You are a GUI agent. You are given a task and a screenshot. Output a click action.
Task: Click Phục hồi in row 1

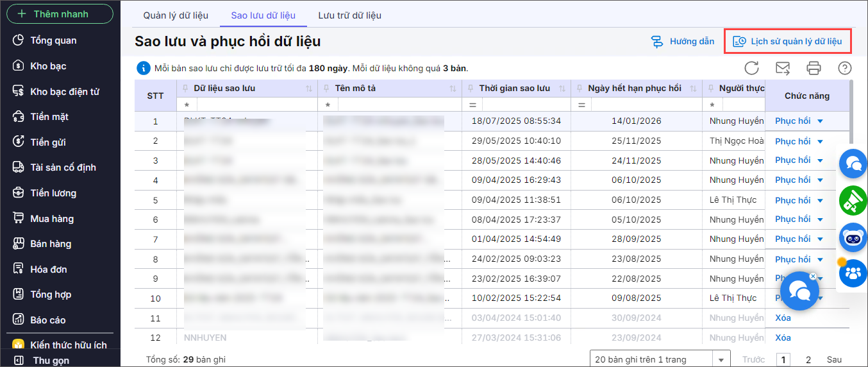click(792, 121)
